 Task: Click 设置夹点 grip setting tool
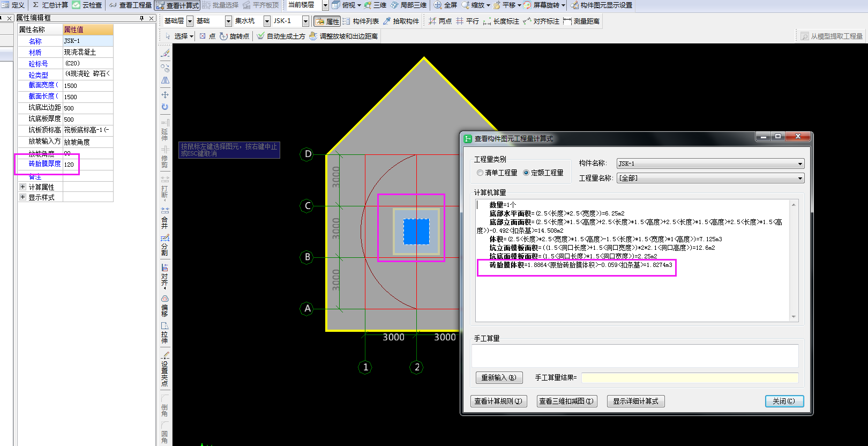tap(164, 369)
